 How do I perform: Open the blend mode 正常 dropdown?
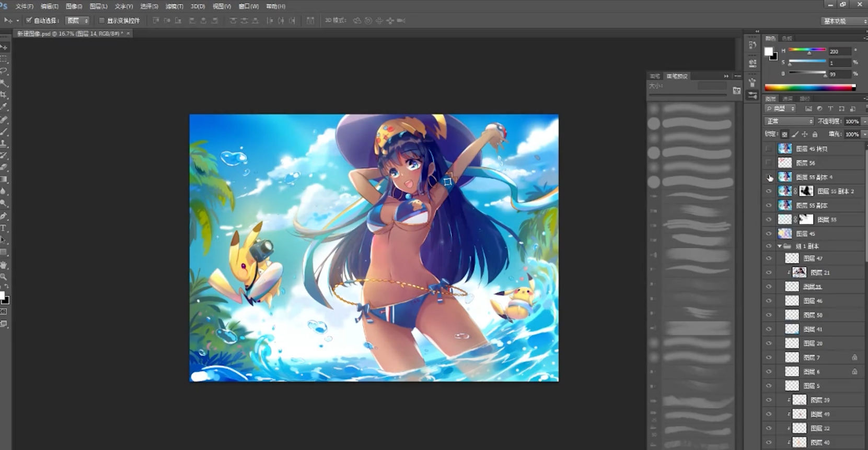coord(790,121)
